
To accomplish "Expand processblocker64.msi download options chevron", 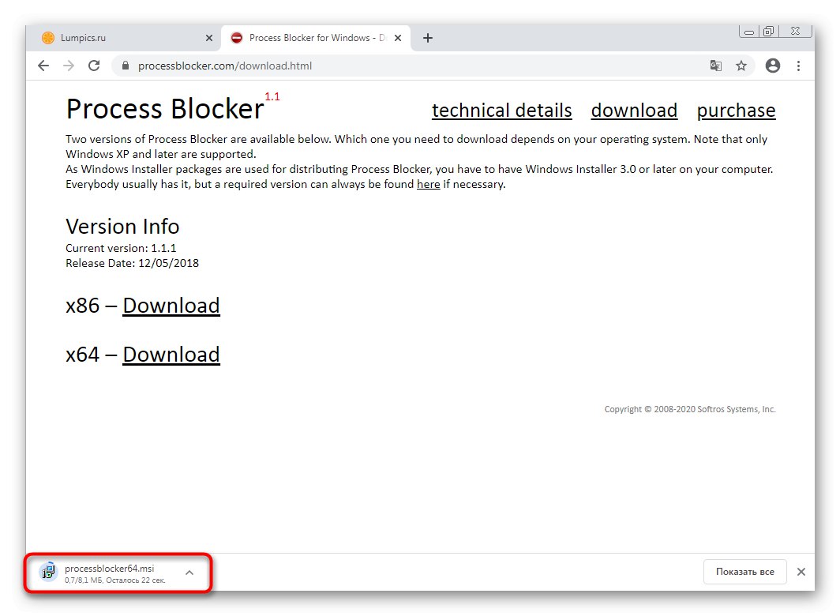I will pos(189,572).
